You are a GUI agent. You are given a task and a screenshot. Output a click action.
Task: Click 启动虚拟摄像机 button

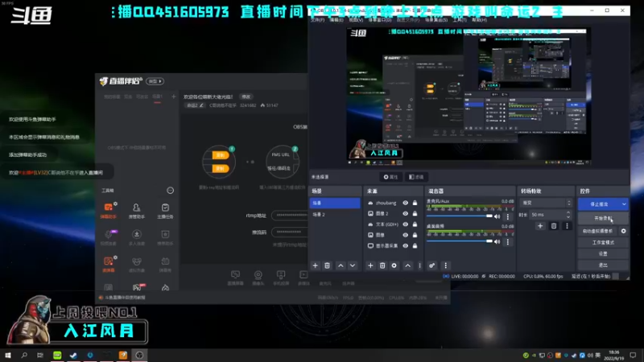(598, 231)
